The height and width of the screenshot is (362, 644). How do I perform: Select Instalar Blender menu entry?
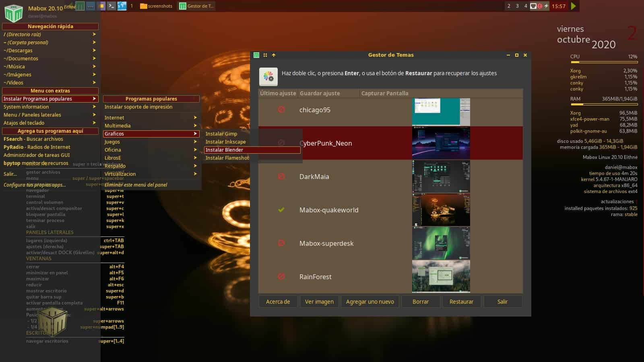[x=252, y=150]
